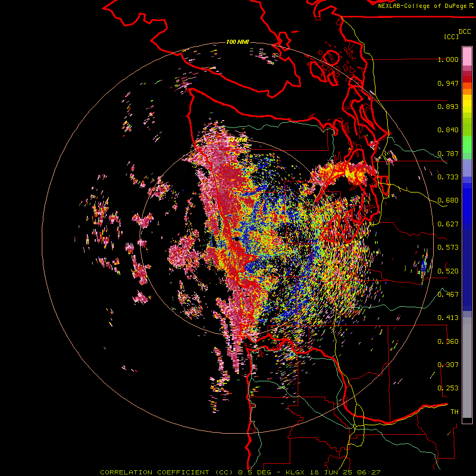476x476 pixels.
Task: Click the 0.627 scale value
Action: (x=448, y=224)
